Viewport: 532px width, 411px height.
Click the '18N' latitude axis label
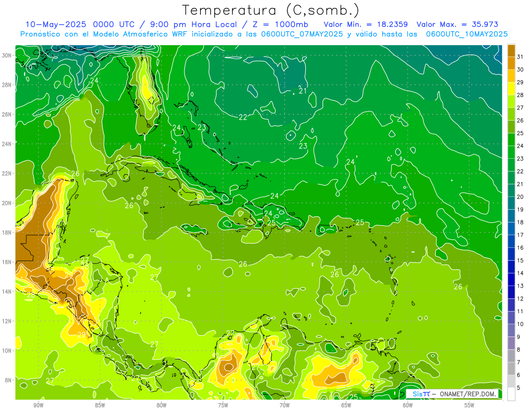7,232
